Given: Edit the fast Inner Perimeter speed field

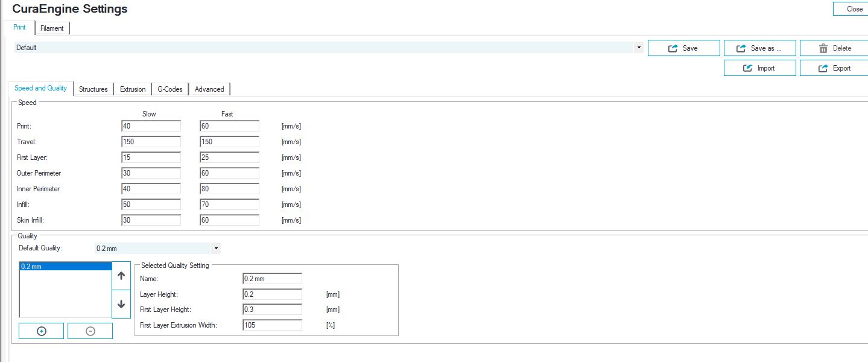Looking at the screenshot, I should click(229, 189).
